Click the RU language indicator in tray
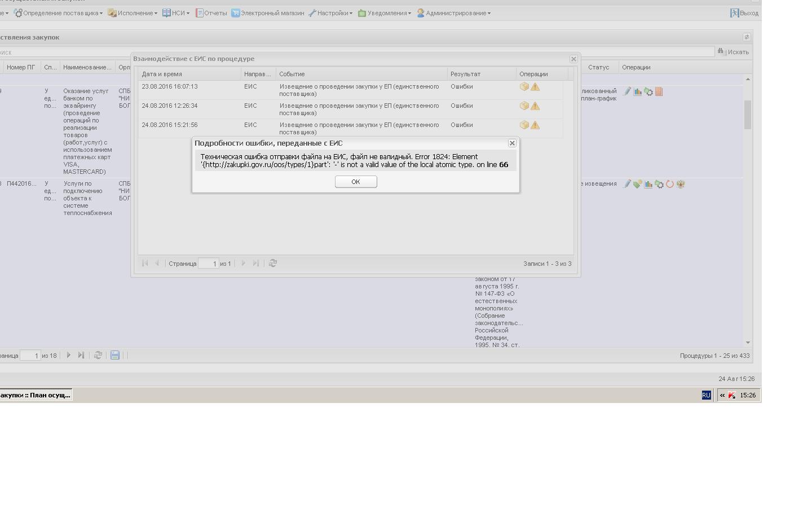 (x=706, y=395)
